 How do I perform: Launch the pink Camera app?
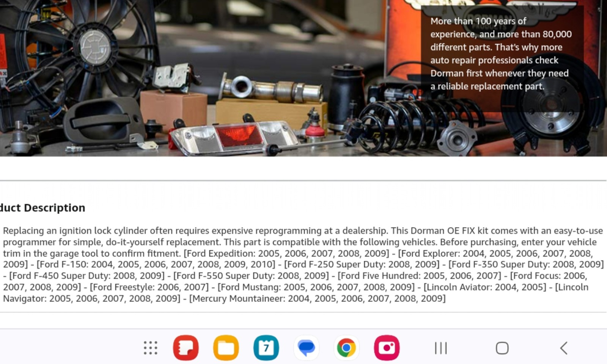[387, 348]
